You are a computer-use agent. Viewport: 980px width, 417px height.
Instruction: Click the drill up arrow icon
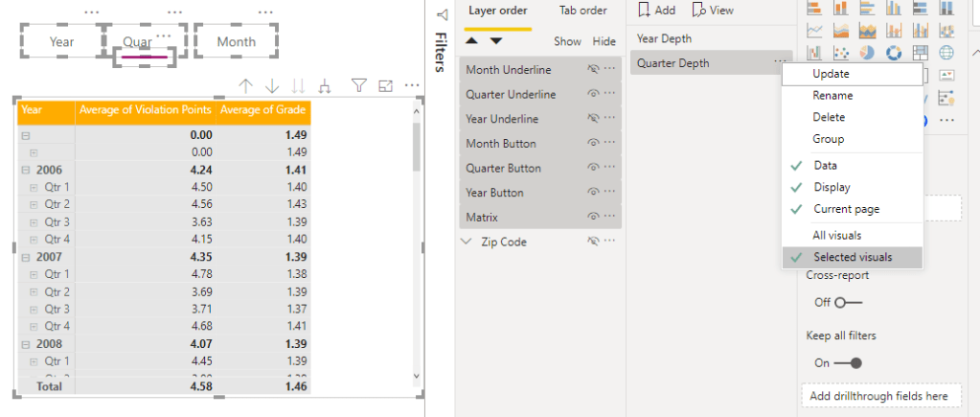(x=244, y=86)
